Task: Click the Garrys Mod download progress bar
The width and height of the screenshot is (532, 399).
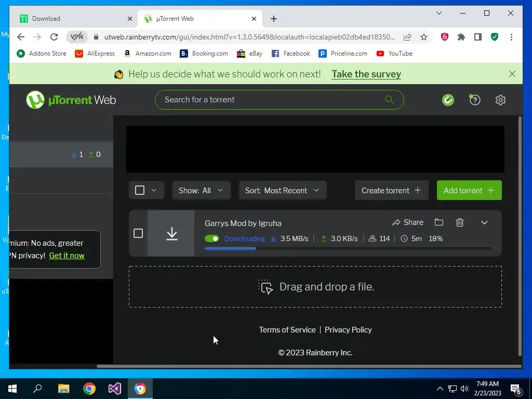Action: (x=348, y=248)
